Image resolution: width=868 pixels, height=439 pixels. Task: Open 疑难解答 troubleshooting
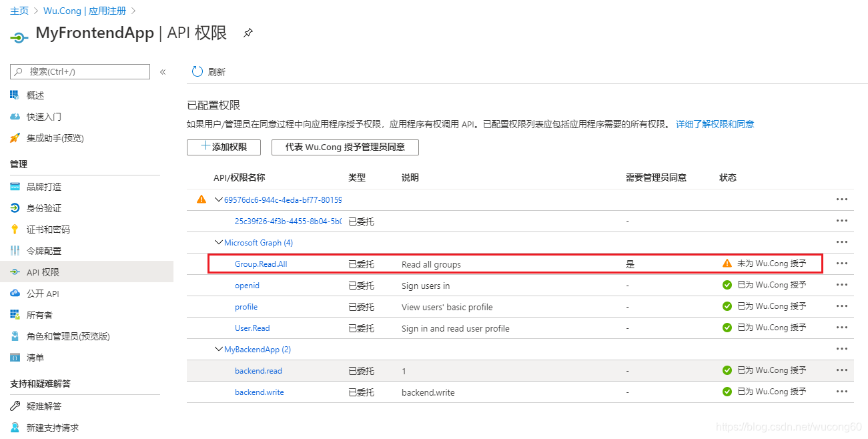44,406
